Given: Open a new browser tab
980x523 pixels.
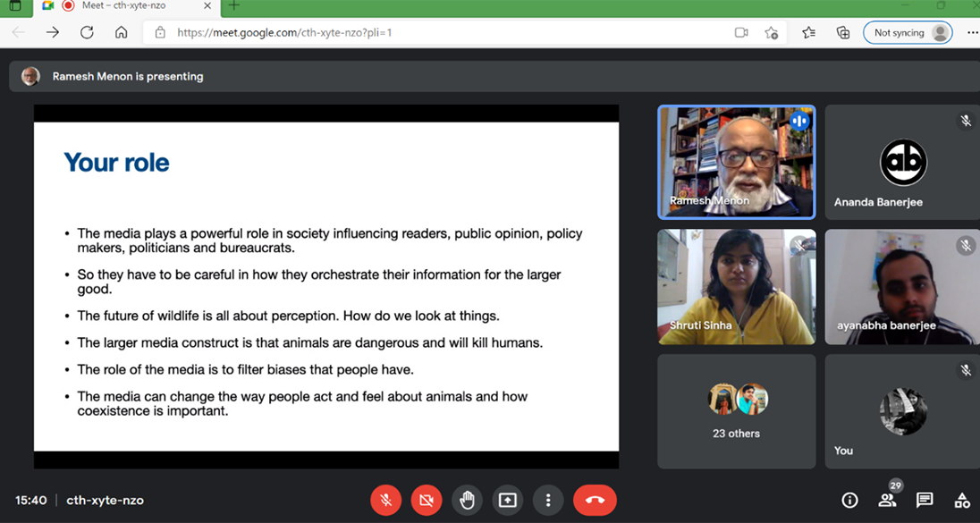Looking at the screenshot, I should (234, 6).
